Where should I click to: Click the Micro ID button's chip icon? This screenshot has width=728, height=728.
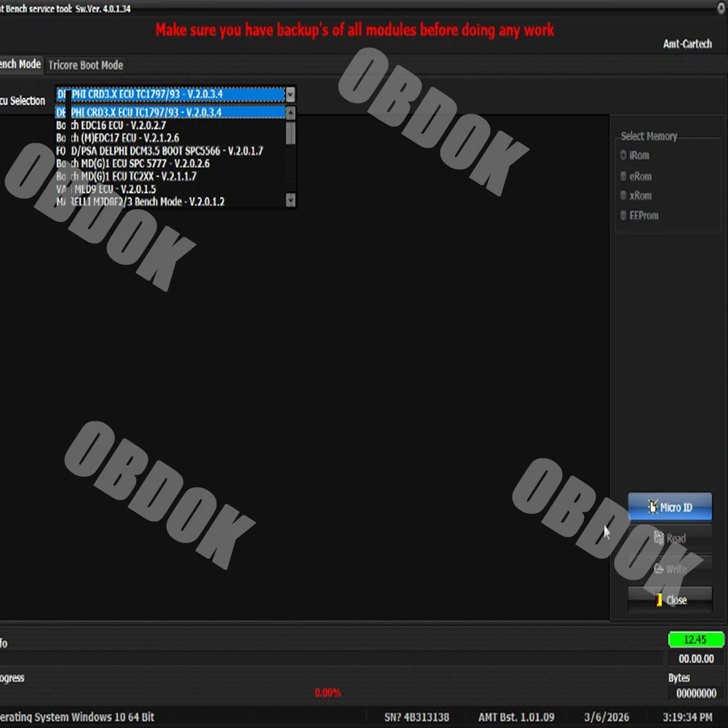pyautogui.click(x=653, y=507)
